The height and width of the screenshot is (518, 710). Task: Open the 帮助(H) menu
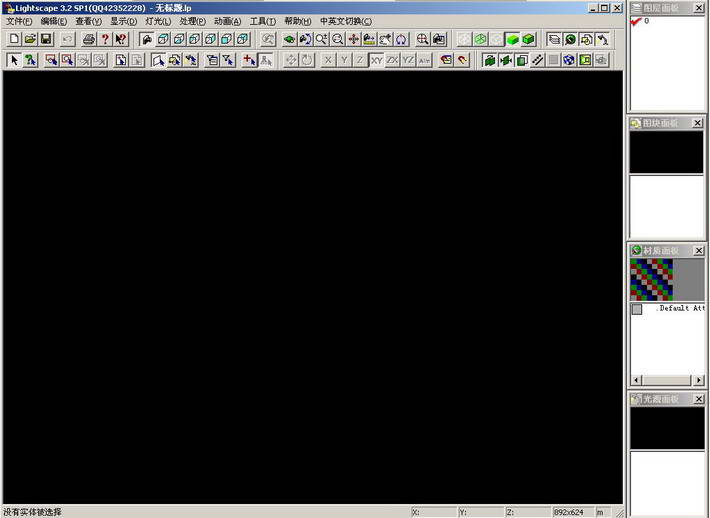coord(298,21)
